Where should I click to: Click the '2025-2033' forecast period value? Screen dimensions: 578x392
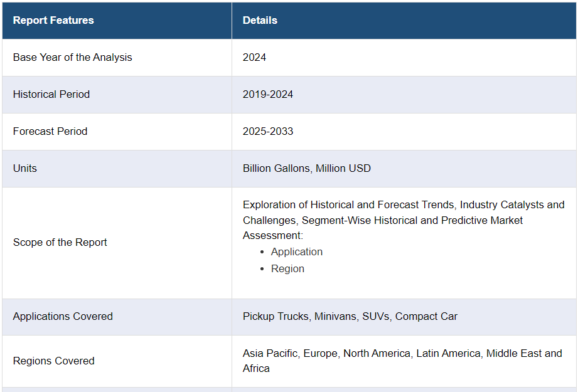(268, 131)
